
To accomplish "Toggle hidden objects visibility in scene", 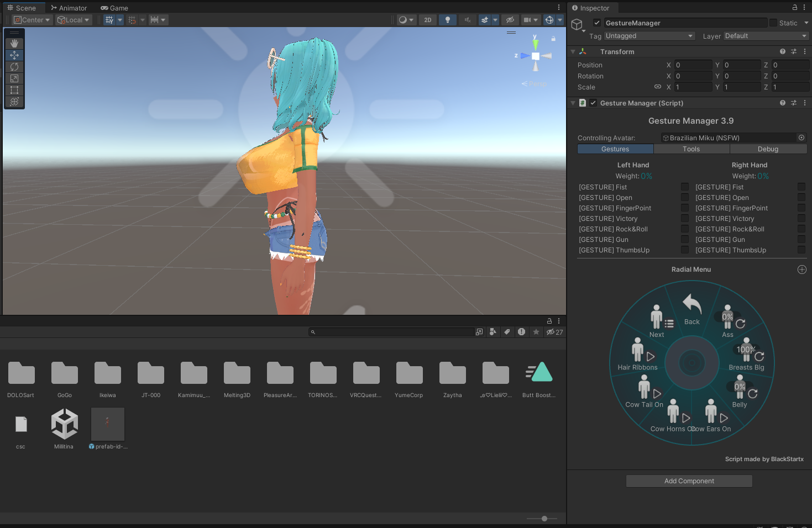I will (x=510, y=20).
